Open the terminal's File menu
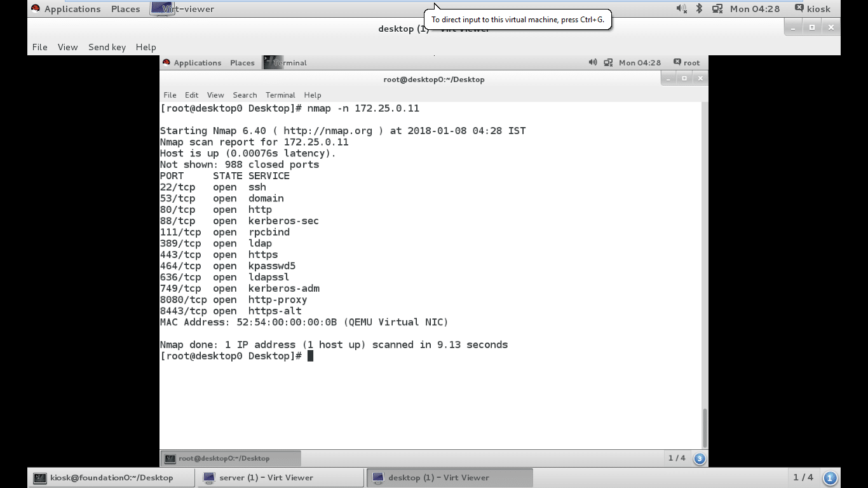This screenshot has height=488, width=868. [170, 95]
